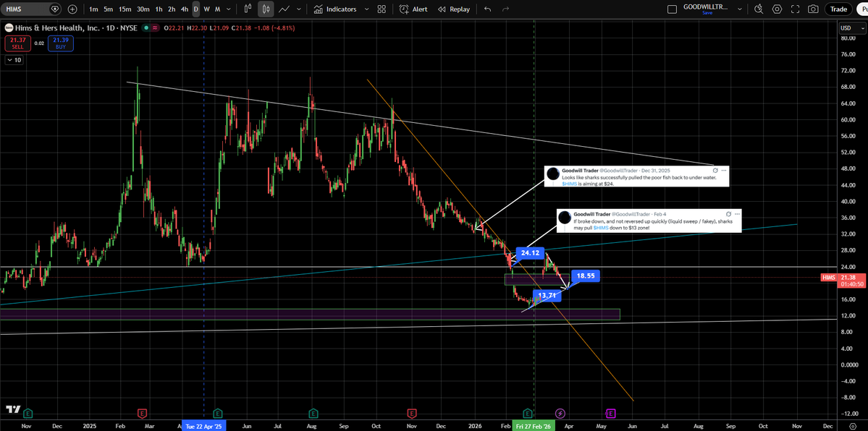Click the purple lightning event marker
Viewport: 868px width, 431px height.
pos(560,413)
